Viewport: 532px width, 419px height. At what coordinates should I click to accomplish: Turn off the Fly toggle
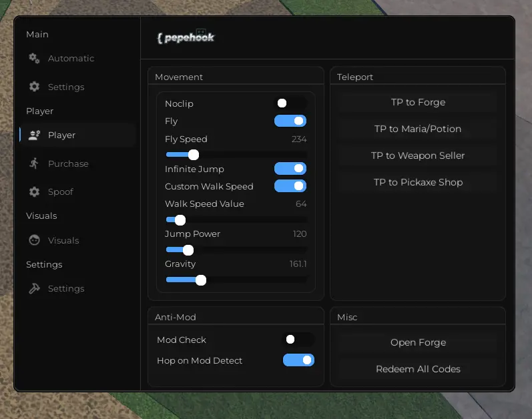(290, 121)
